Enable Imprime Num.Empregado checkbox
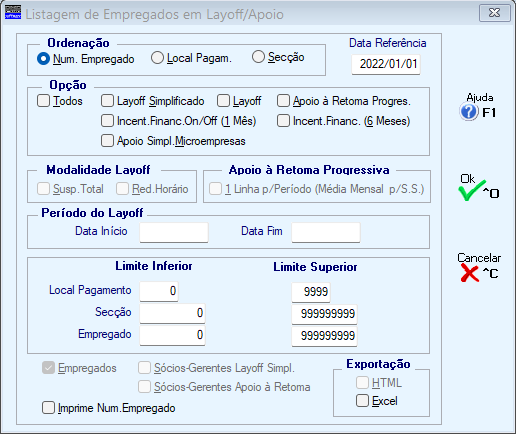 click(48, 408)
